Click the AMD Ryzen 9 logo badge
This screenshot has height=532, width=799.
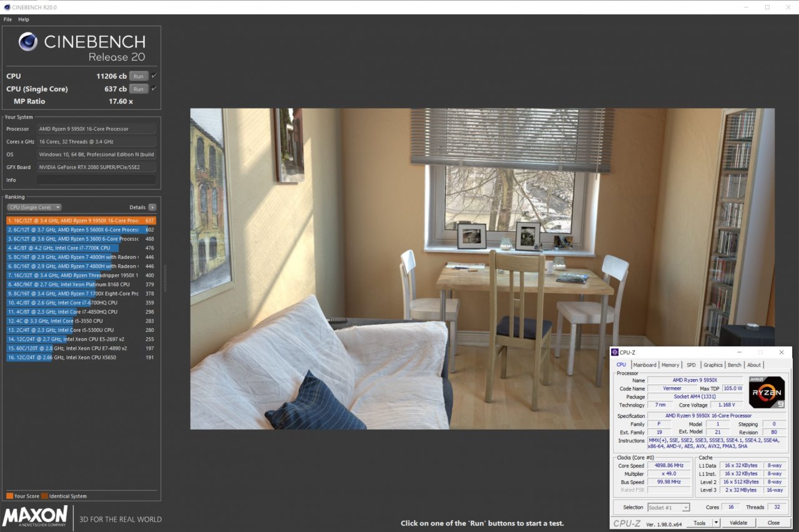[766, 392]
